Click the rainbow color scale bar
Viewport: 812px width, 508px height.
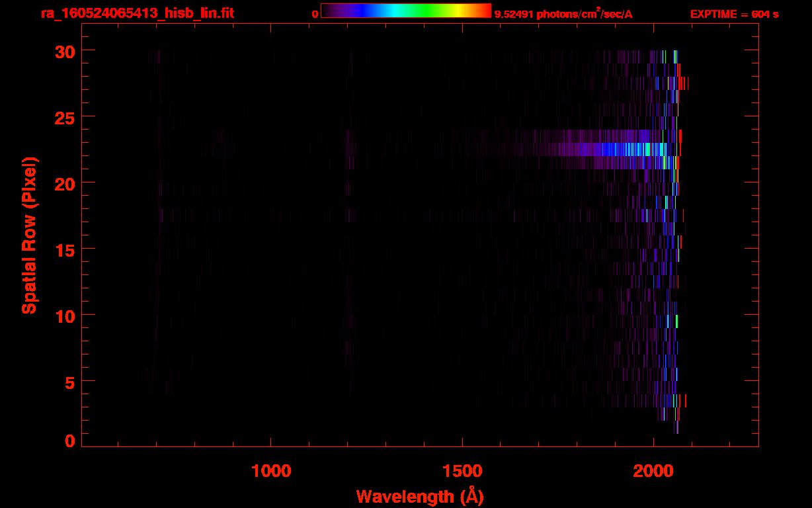[406, 11]
